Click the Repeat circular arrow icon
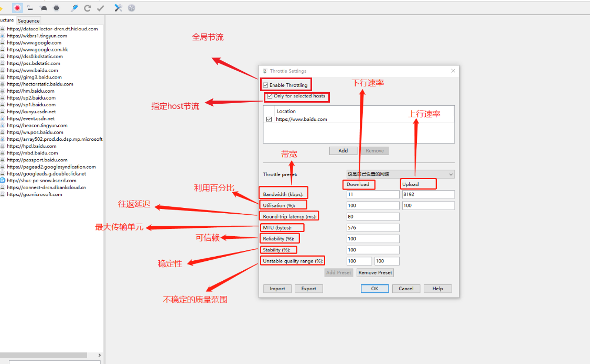Viewport: 590px width, 364px height. pos(88,8)
